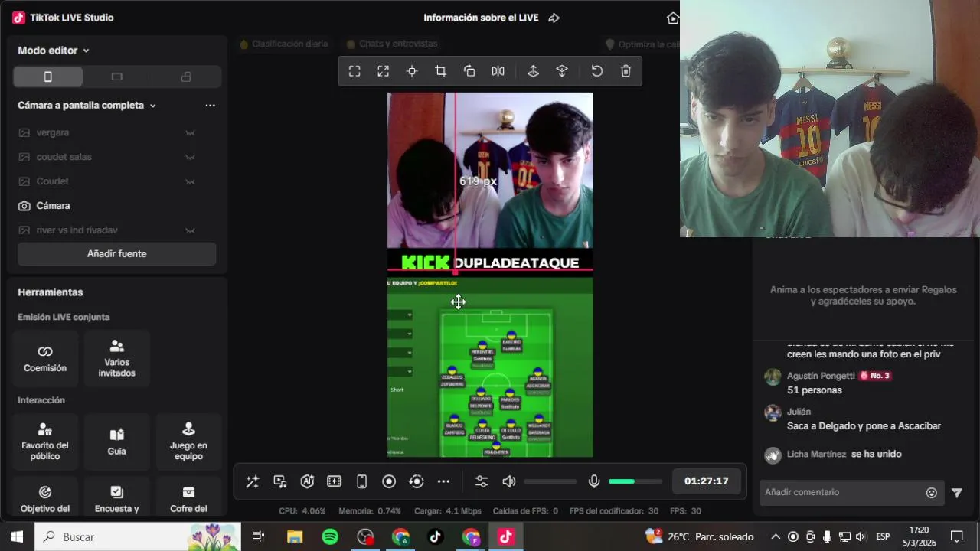Select the Cámara source row

(116, 206)
